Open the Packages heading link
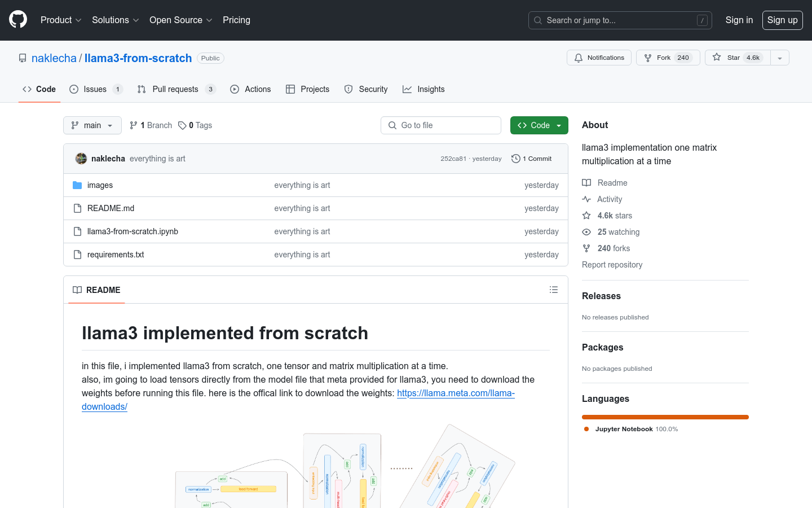Viewport: 812px width, 508px height. pos(602,347)
